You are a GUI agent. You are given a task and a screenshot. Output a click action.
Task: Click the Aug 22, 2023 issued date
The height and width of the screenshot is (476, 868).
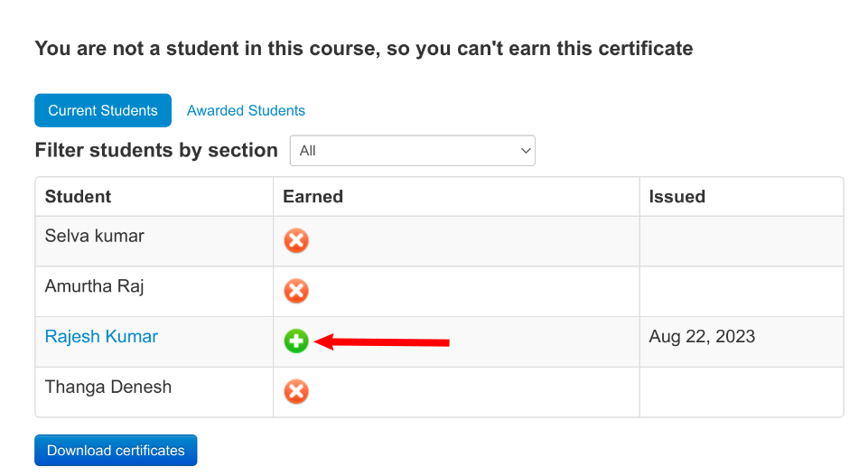point(702,337)
